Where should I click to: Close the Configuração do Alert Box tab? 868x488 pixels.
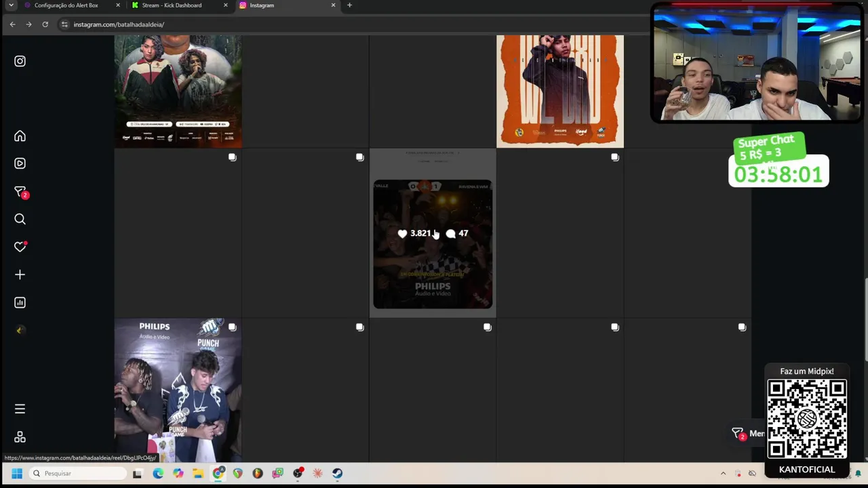click(x=118, y=5)
